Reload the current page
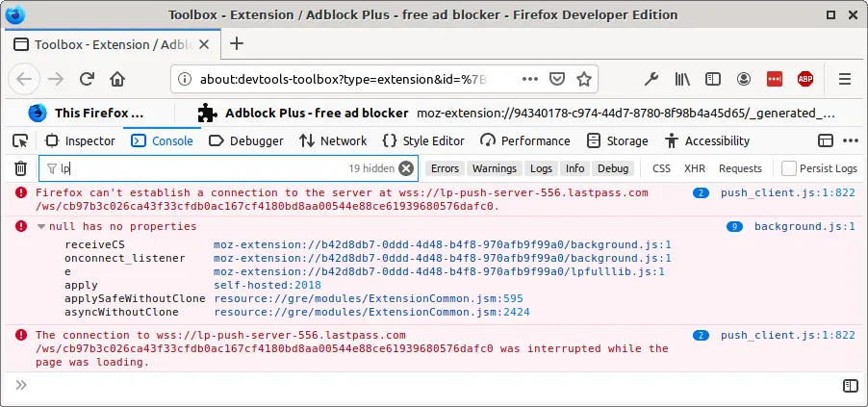868x407 pixels. coord(87,79)
